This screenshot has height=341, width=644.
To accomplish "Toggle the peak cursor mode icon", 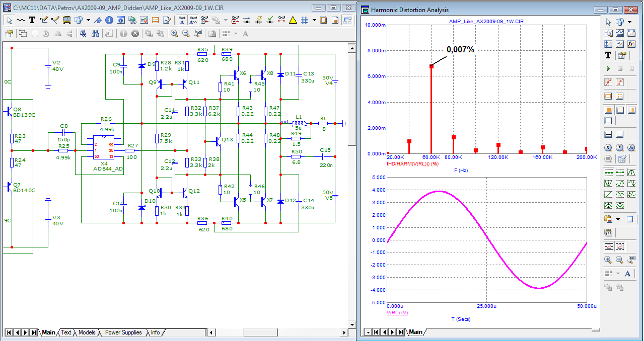I will (x=631, y=172).
